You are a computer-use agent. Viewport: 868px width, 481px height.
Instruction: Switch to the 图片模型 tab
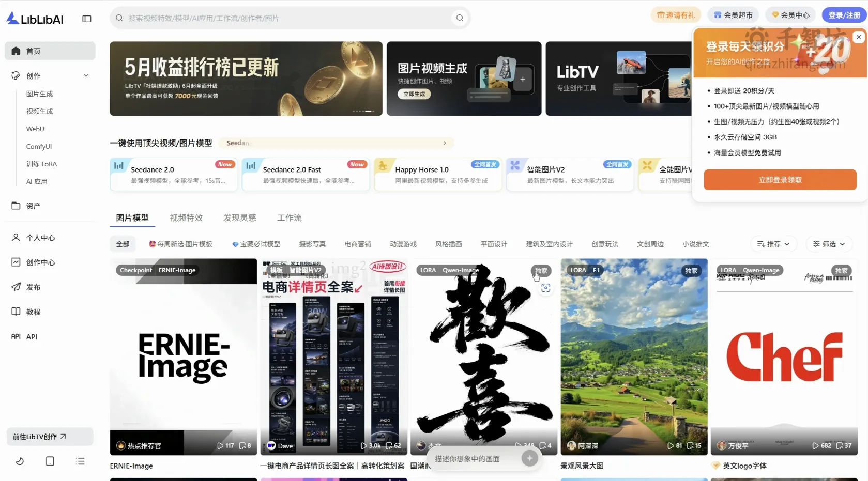tap(132, 218)
